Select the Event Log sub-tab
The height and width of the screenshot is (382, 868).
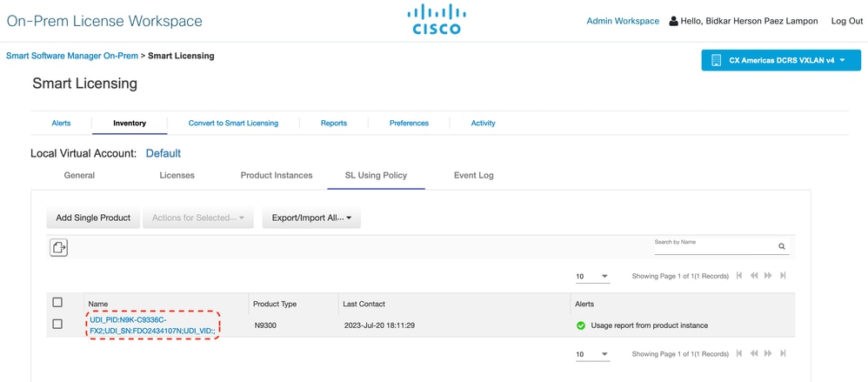[x=473, y=175]
